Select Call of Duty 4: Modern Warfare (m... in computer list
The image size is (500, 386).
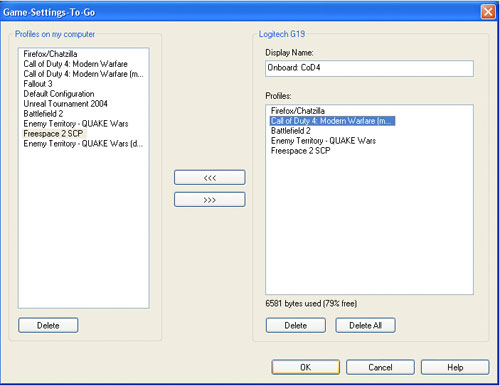click(x=83, y=74)
